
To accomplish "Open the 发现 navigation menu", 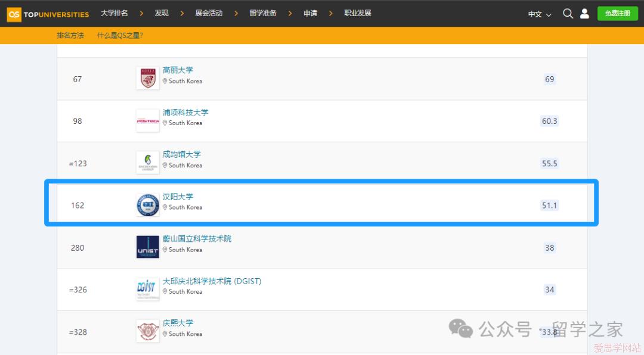I will click(162, 13).
